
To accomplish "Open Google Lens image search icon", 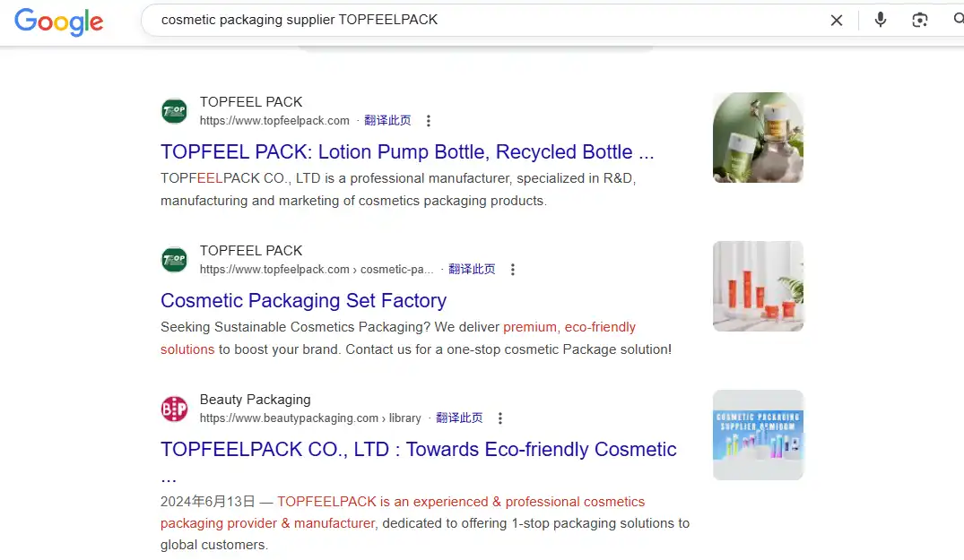I will [920, 20].
